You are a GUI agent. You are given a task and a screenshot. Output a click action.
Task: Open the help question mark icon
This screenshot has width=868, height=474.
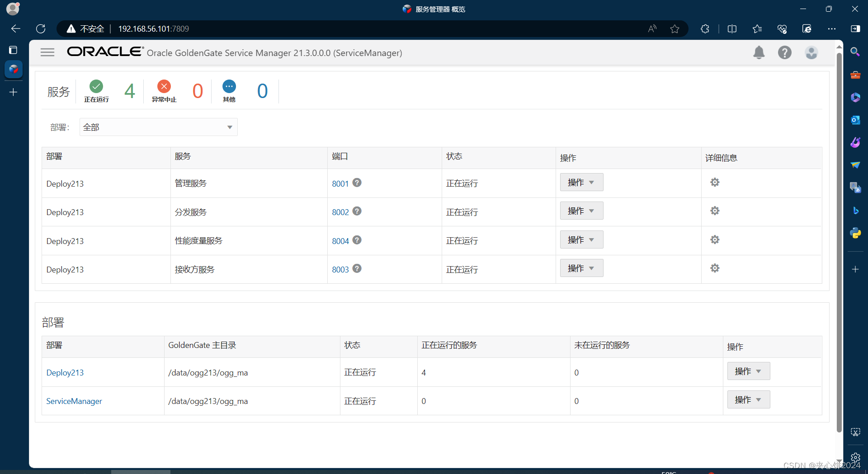pos(785,53)
